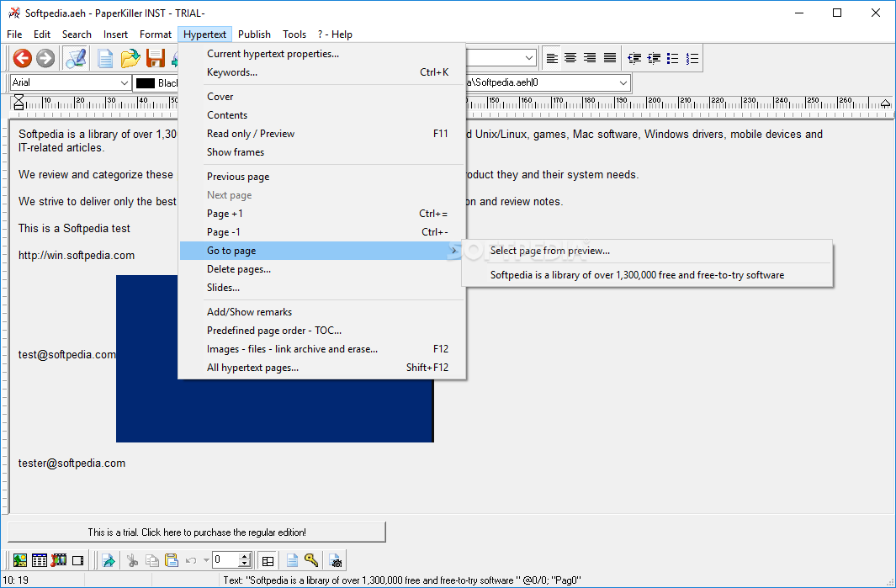Click the red back arrow icon

(22, 58)
